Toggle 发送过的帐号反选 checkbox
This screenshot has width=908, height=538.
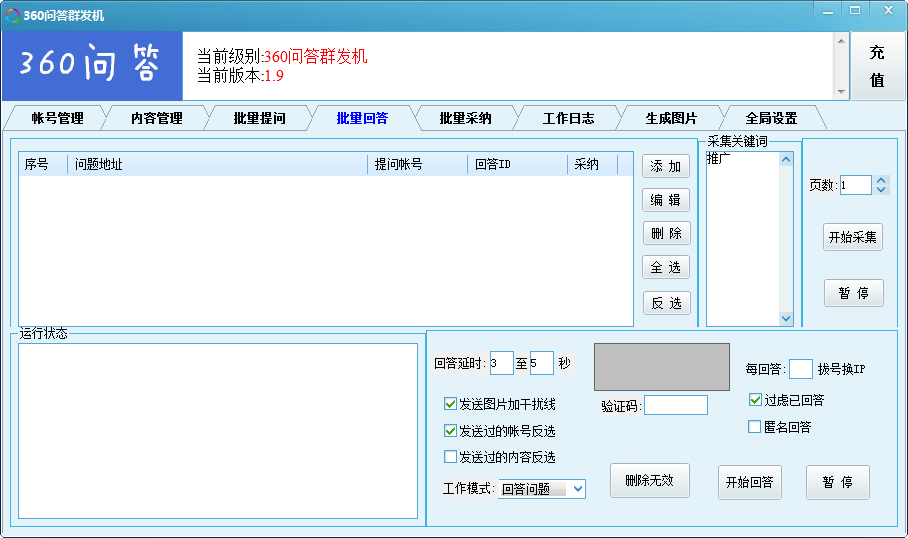point(450,430)
